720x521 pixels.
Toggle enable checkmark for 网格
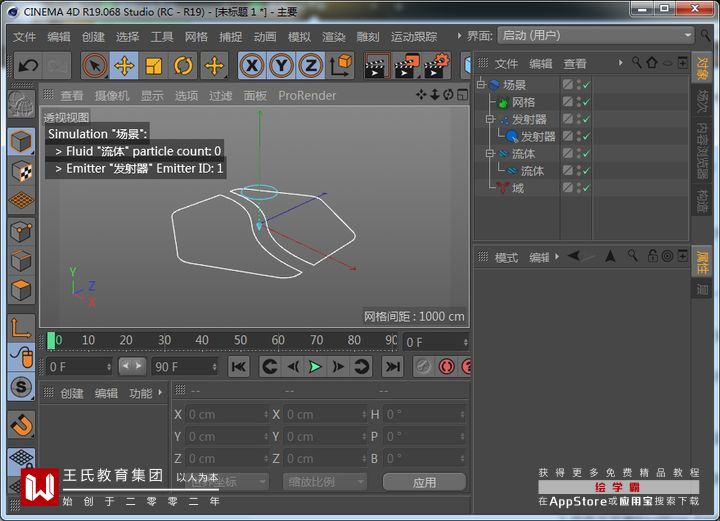coord(586,102)
